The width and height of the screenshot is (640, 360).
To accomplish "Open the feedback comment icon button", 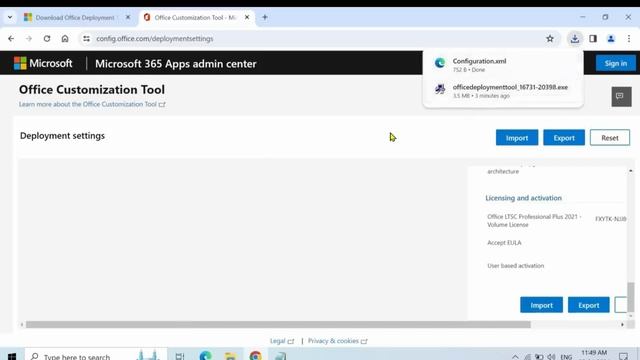I will (x=621, y=96).
